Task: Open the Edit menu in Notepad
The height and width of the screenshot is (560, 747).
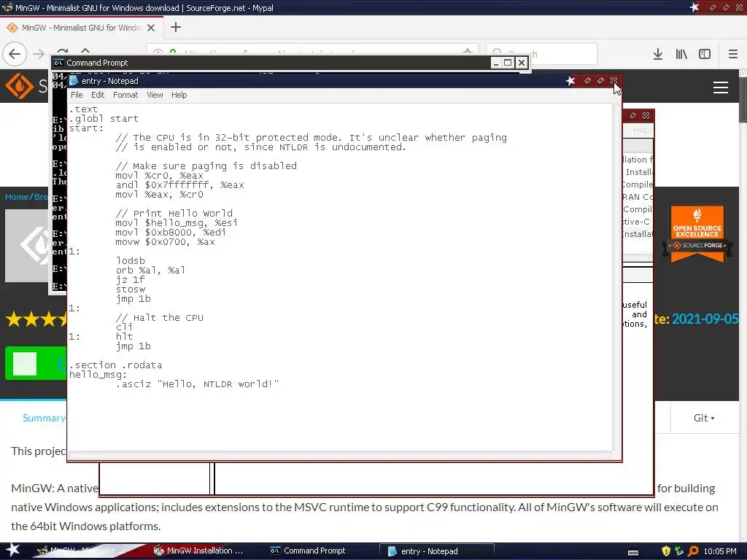Action: point(98,95)
